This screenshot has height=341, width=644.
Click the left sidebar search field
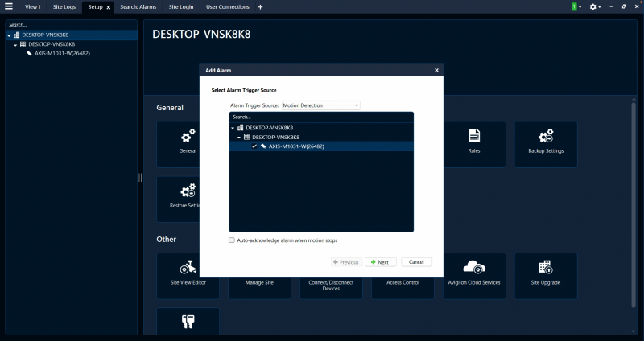[x=72, y=25]
